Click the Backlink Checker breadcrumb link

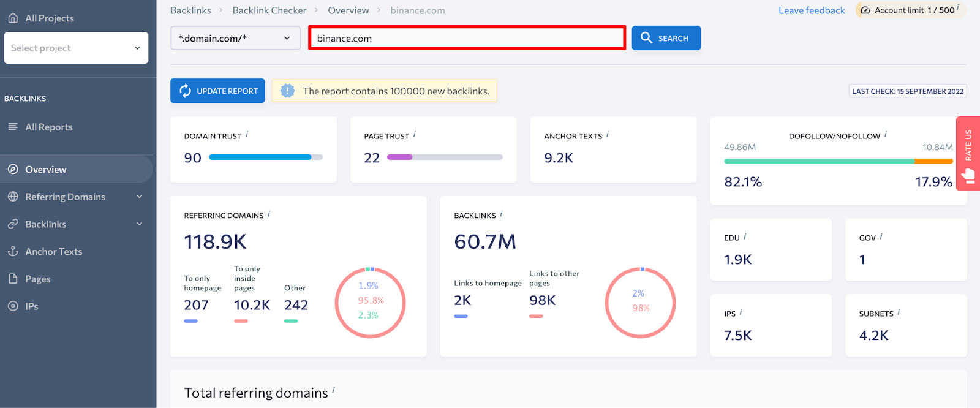[269, 10]
